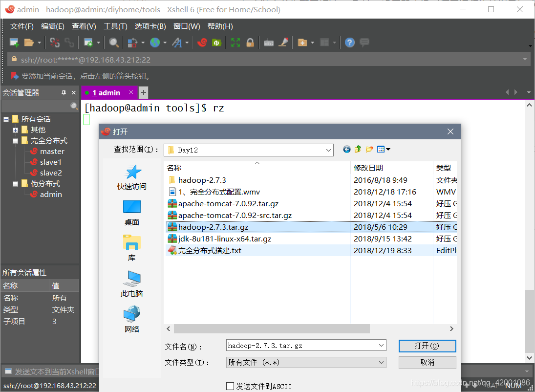
Task: Collapse the 伪分布式 folder node
Action: point(15,184)
